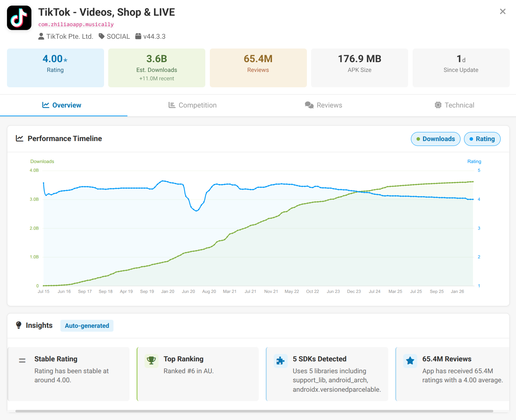Click the developer person icon
Screen dimensions: 516x420
coord(41,36)
